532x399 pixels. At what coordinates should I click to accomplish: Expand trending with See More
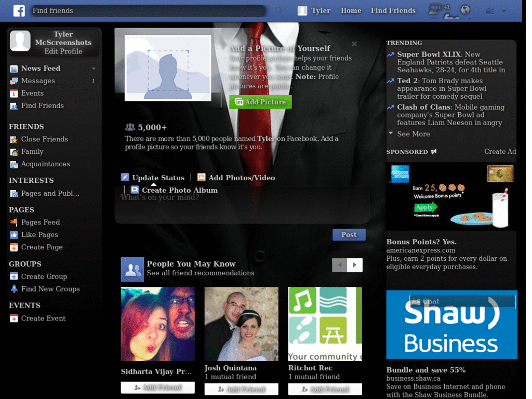pyautogui.click(x=413, y=134)
